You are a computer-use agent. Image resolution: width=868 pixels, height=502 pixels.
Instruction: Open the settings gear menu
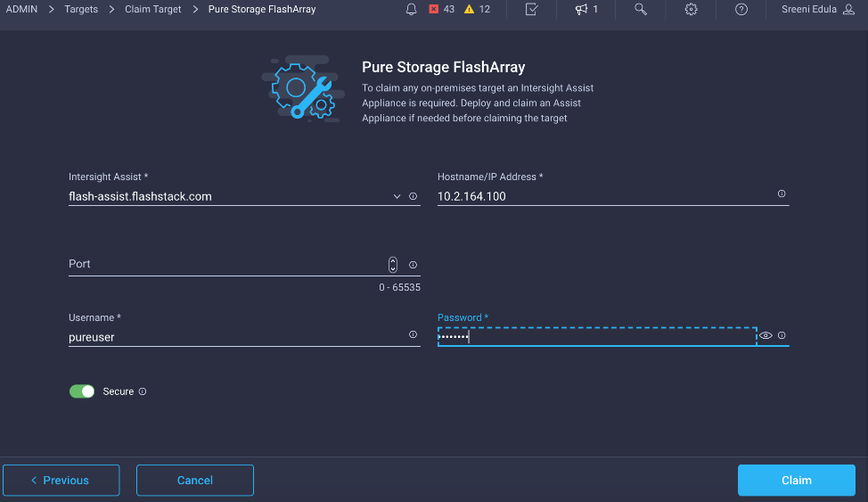(x=691, y=10)
